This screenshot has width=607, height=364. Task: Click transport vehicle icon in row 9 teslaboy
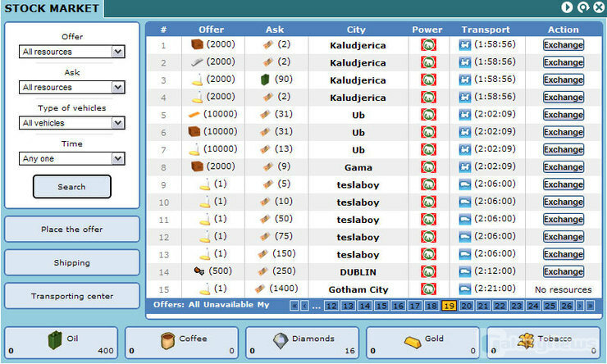pyautogui.click(x=464, y=184)
